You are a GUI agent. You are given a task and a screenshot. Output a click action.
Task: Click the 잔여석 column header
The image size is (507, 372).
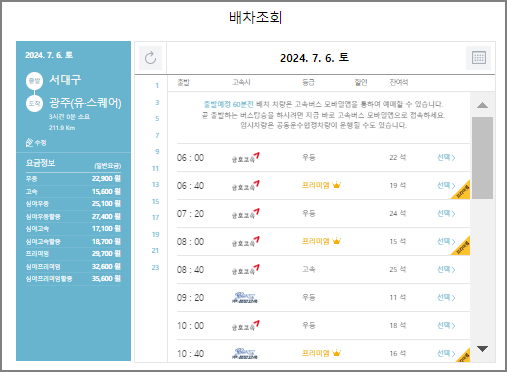click(x=399, y=82)
